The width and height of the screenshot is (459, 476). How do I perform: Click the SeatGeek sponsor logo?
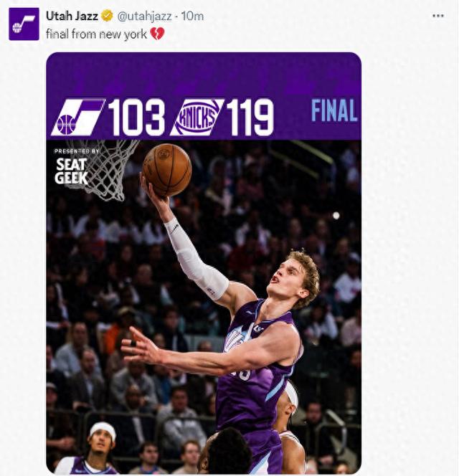71,171
